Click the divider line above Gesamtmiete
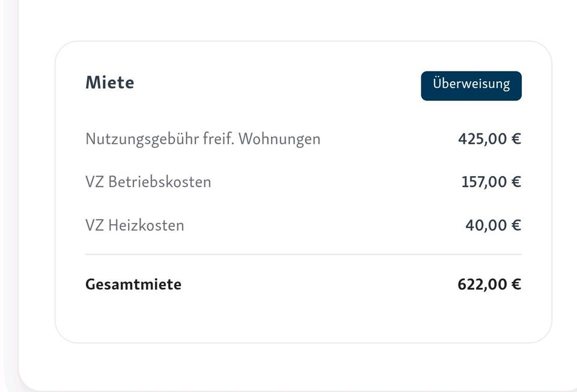Viewport: 577px width, 392px height. point(303,254)
